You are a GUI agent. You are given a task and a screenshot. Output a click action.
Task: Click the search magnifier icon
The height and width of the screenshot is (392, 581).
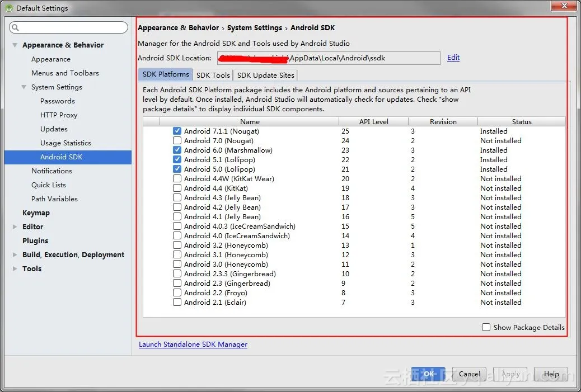pyautogui.click(x=15, y=27)
